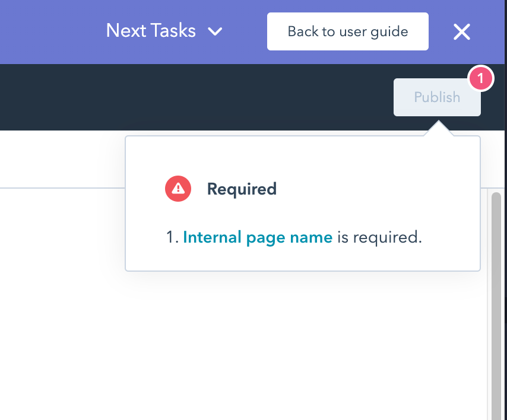Click empty area of the dark navy toolbar

pos(178,97)
